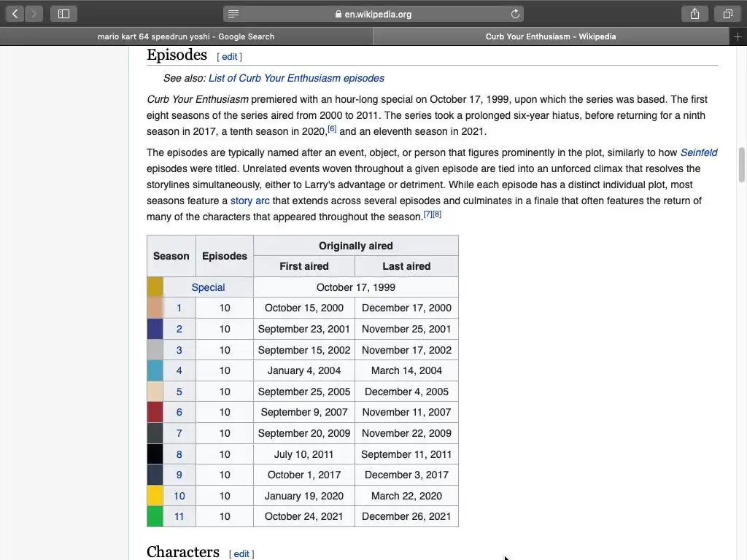This screenshot has height=560, width=747.
Task: Open the Season 7 link
Action: coord(179,433)
